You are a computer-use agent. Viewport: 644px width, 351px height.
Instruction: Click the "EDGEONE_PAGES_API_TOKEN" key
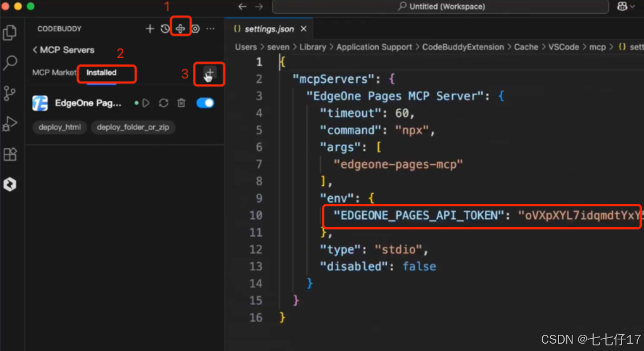(419, 215)
